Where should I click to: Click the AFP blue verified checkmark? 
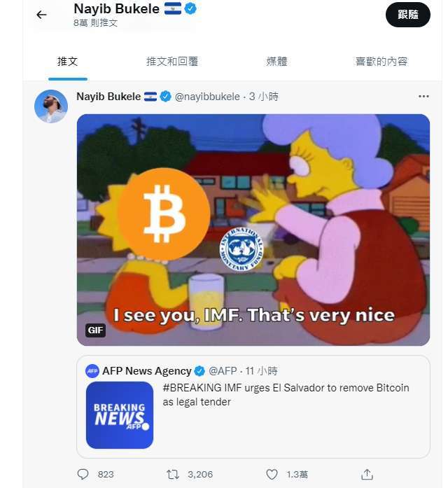click(x=199, y=370)
